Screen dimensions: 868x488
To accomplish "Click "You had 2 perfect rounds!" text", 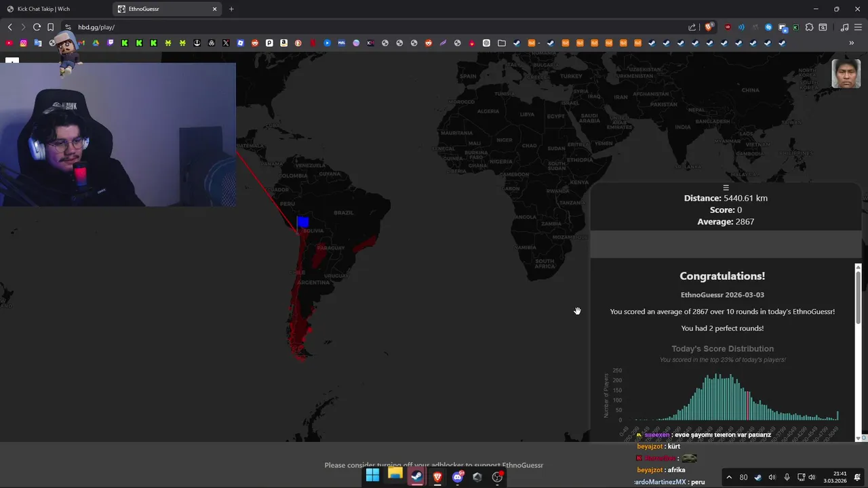I will [x=722, y=328].
